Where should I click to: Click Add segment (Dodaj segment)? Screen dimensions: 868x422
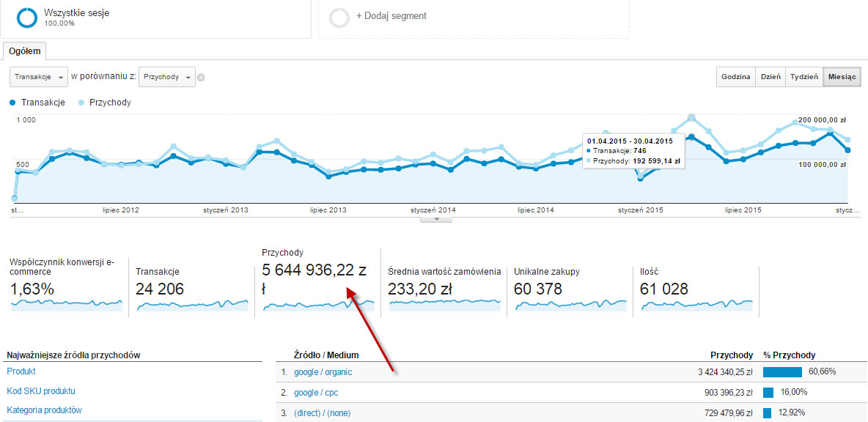(x=391, y=16)
